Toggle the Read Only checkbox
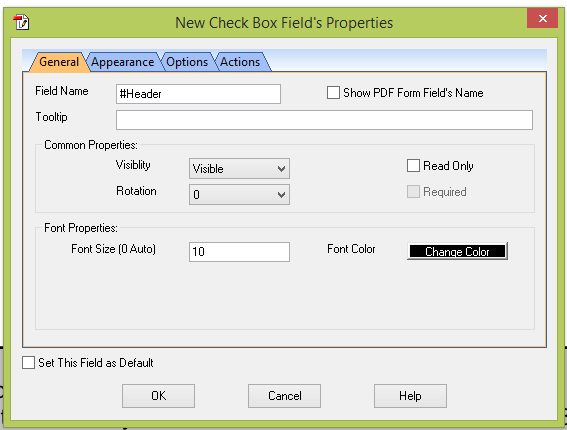 point(413,166)
